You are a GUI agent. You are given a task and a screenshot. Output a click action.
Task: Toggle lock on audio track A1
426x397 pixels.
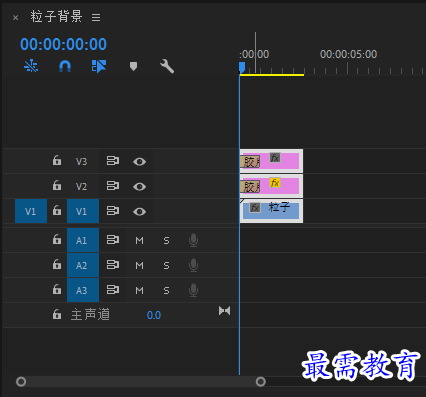(x=57, y=240)
